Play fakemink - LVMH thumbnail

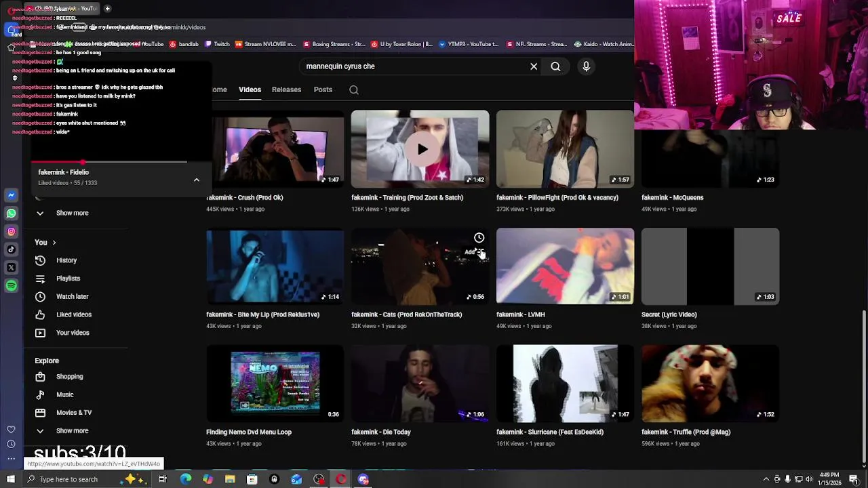(565, 266)
